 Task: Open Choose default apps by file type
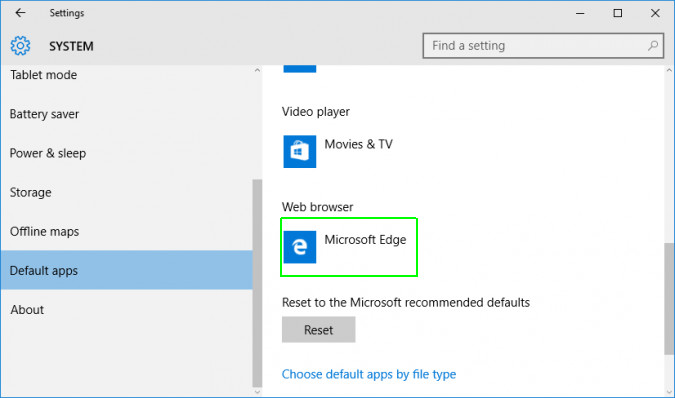point(369,374)
